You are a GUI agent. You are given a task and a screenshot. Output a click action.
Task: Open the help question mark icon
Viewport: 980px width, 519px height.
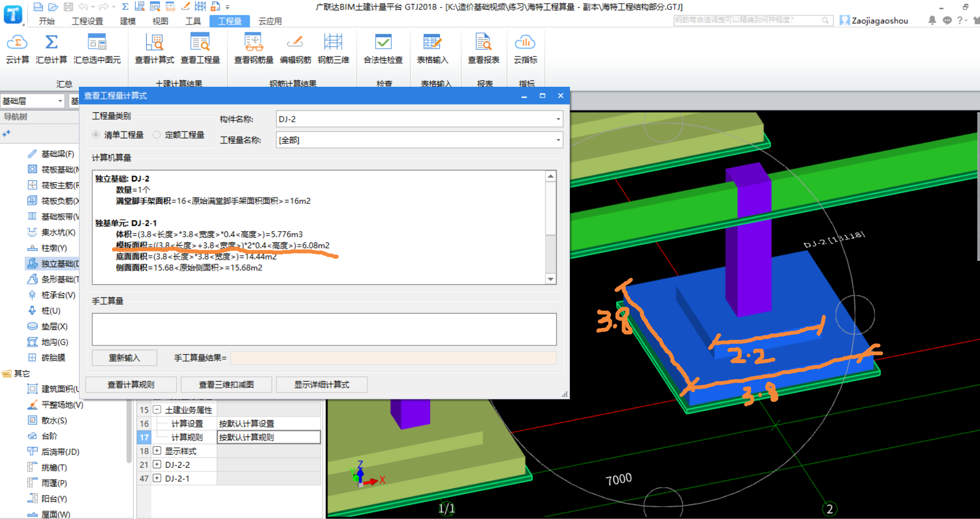point(960,20)
